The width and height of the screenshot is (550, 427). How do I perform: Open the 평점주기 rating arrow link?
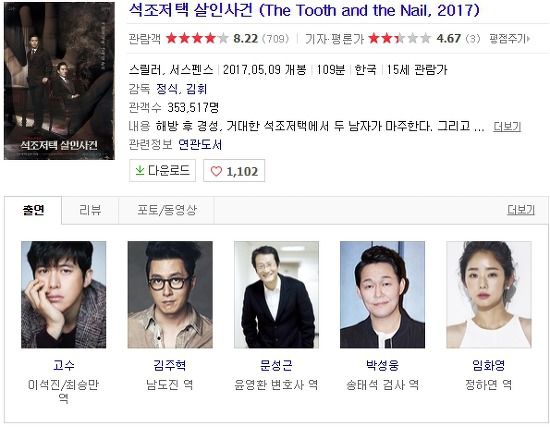pos(510,38)
